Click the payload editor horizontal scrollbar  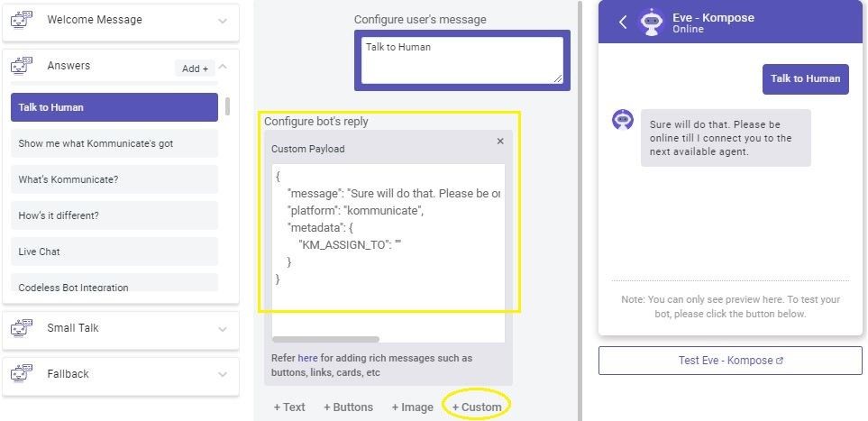(x=325, y=339)
